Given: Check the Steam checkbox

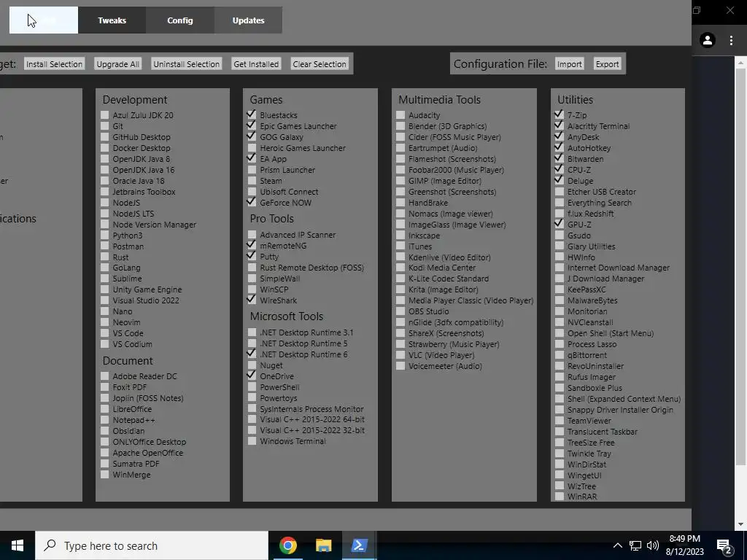Looking at the screenshot, I should 252,181.
